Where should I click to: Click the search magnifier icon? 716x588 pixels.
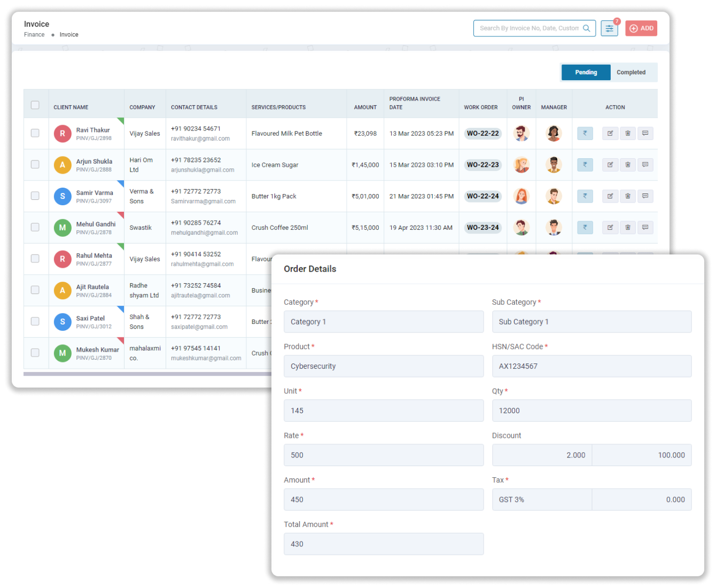tap(587, 28)
